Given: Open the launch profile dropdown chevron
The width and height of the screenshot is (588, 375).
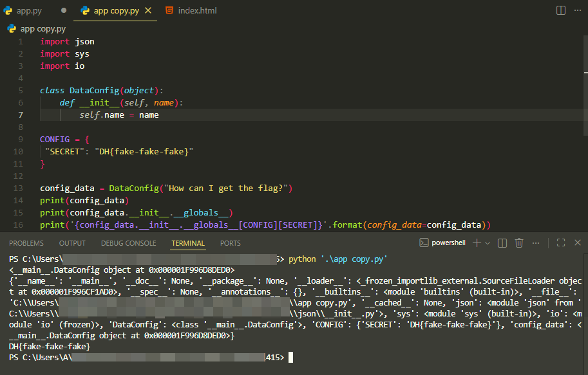Looking at the screenshot, I should 488,243.
